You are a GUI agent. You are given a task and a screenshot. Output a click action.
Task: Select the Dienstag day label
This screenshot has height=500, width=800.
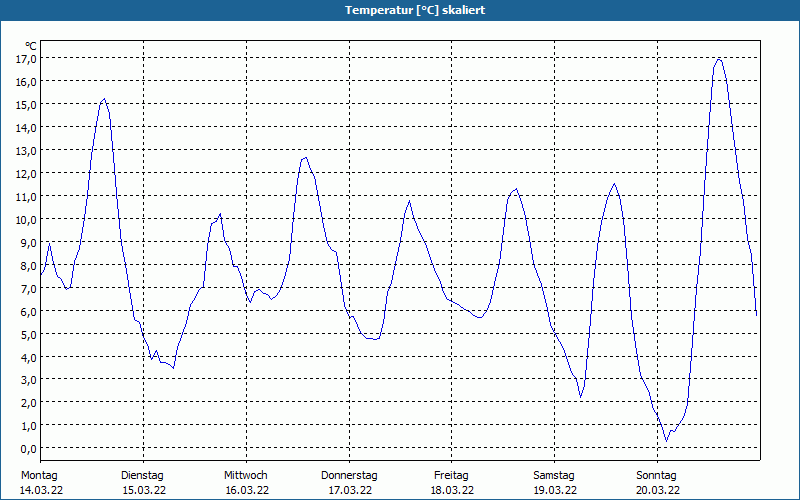[142, 476]
